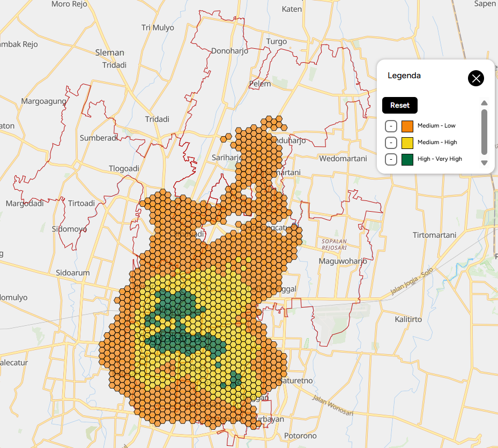
Task: Click the Tlogoadi map label
Action: coord(124,168)
